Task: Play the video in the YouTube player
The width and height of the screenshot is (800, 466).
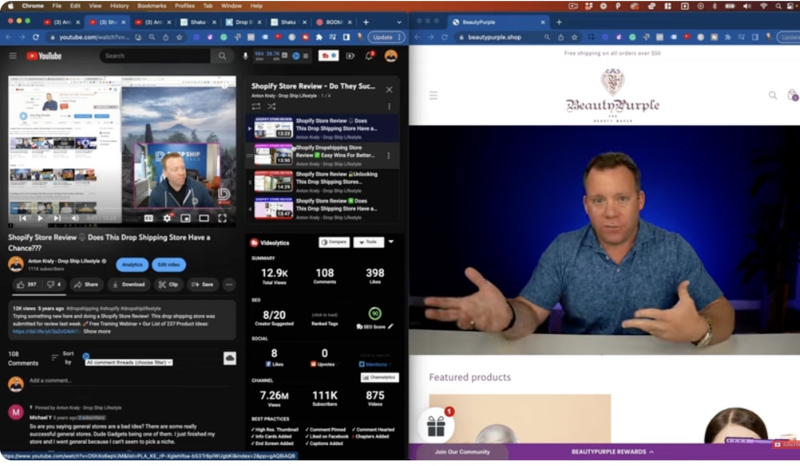Action: (x=40, y=218)
